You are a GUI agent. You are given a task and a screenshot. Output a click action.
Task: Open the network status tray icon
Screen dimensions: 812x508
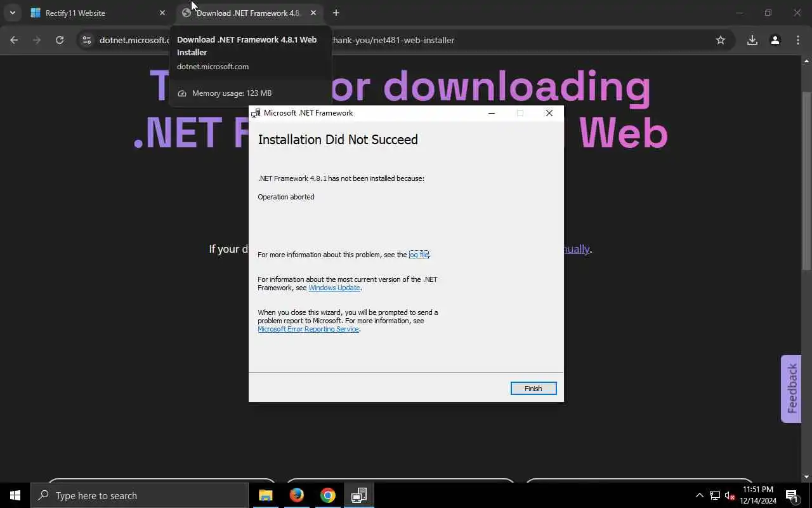[715, 495]
